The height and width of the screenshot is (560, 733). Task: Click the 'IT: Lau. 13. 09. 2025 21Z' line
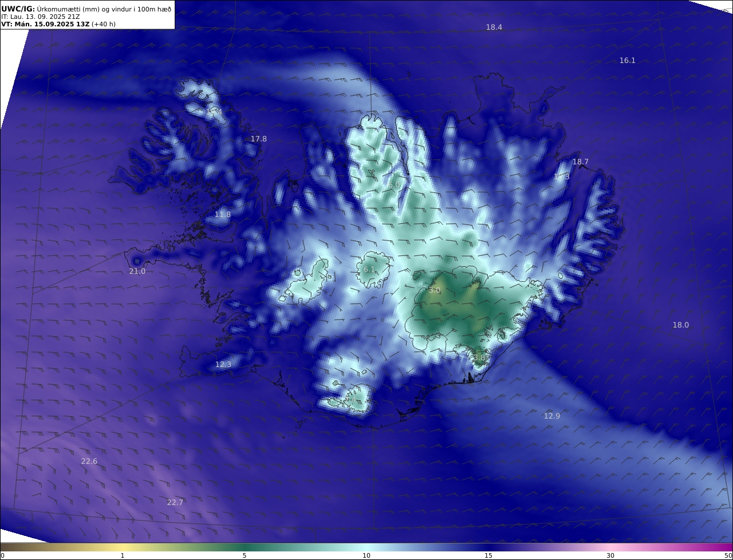(41, 17)
